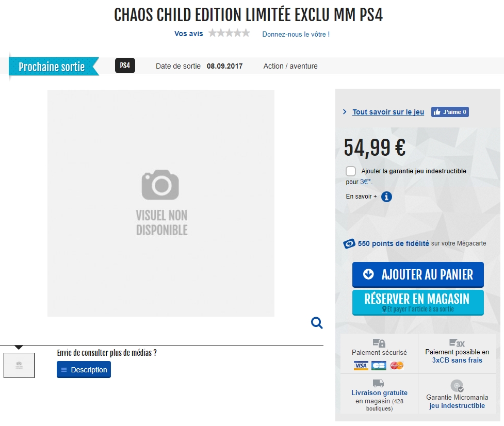This screenshot has height=426, width=504.
Task: Click the camera placeholder in main image
Action: [160, 185]
